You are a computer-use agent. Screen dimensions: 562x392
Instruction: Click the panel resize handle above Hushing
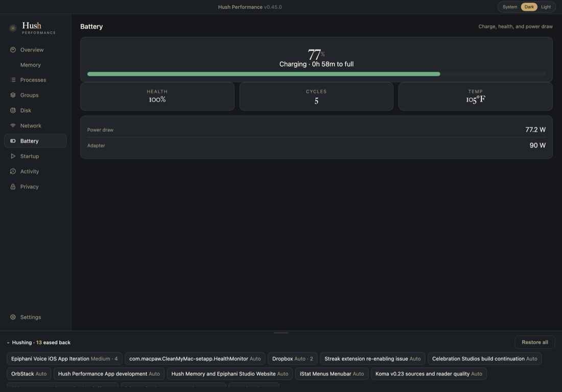281,333
